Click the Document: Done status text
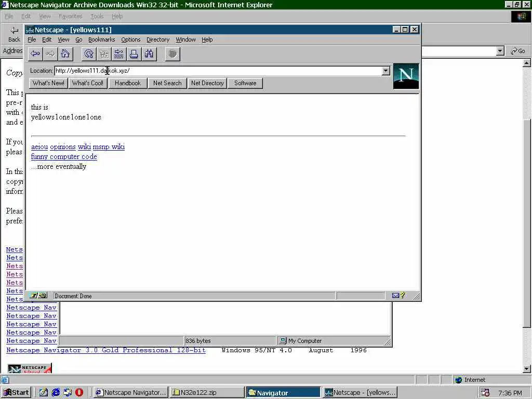The width and height of the screenshot is (532, 399). coord(73,296)
